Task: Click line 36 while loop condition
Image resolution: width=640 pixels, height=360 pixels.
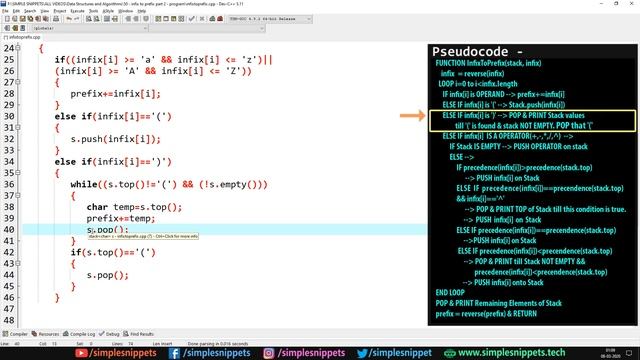Action: (169, 184)
